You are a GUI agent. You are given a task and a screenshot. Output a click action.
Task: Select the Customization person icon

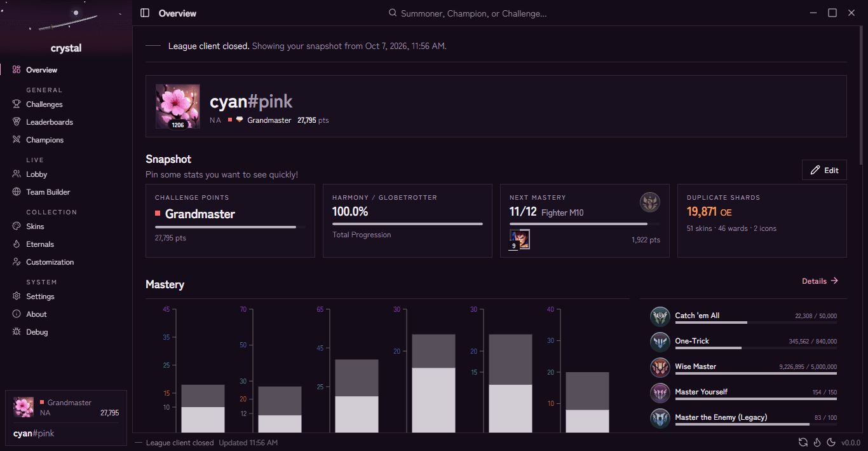17,262
